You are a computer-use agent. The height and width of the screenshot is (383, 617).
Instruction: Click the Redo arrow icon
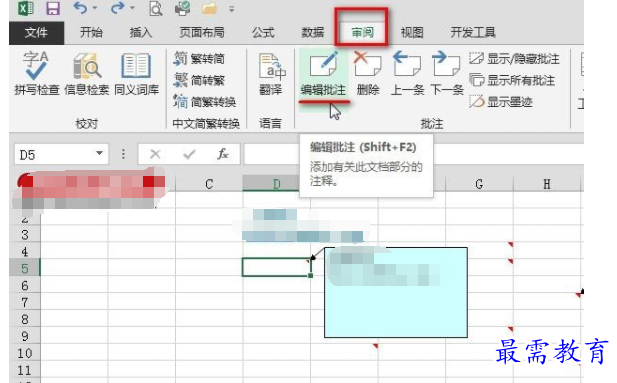tap(117, 8)
